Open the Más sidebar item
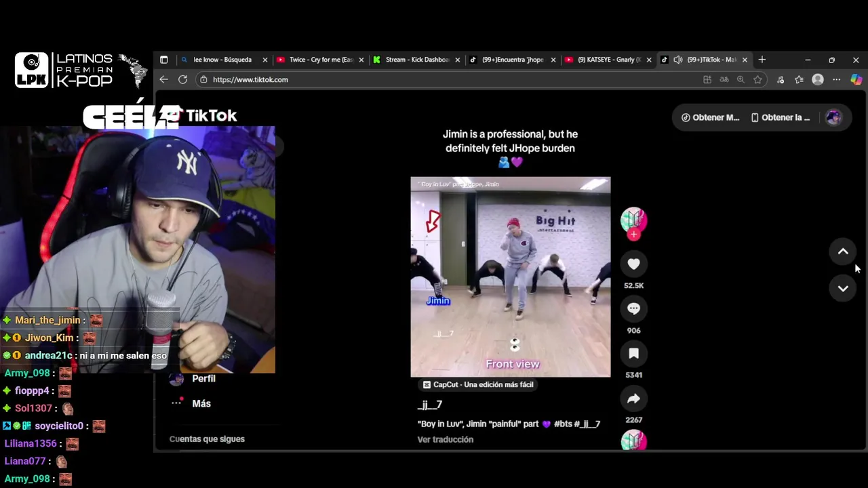Image resolution: width=868 pixels, height=488 pixels. pyautogui.click(x=201, y=403)
